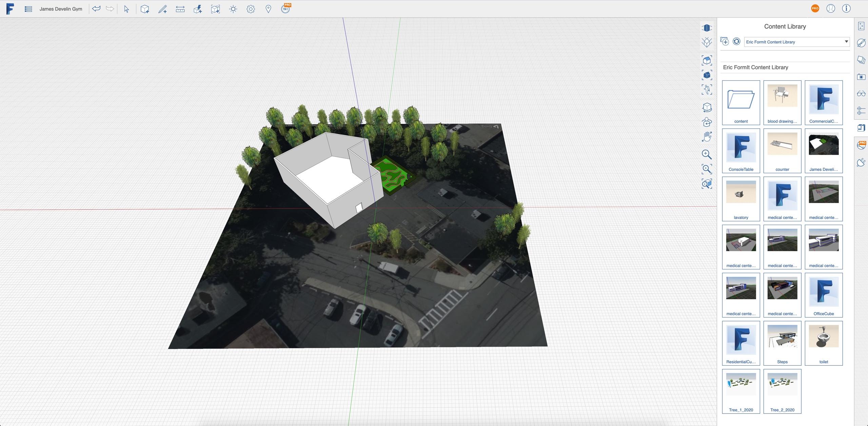Open the Levels palette tab

[x=861, y=110]
